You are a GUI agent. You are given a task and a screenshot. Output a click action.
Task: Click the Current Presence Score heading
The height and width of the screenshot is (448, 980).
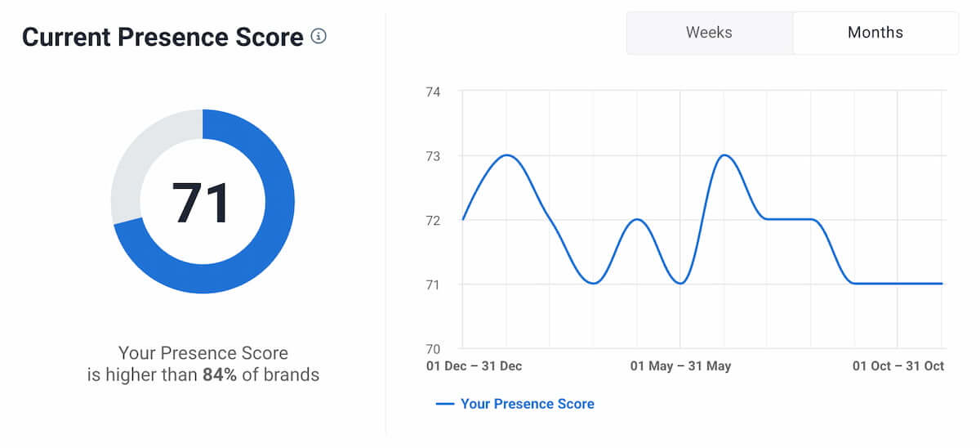point(163,37)
